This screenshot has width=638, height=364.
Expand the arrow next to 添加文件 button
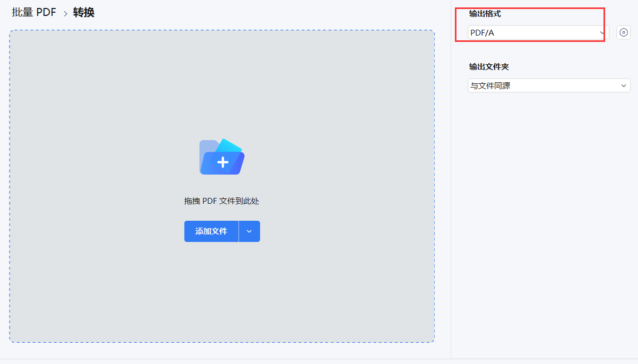[x=249, y=231]
